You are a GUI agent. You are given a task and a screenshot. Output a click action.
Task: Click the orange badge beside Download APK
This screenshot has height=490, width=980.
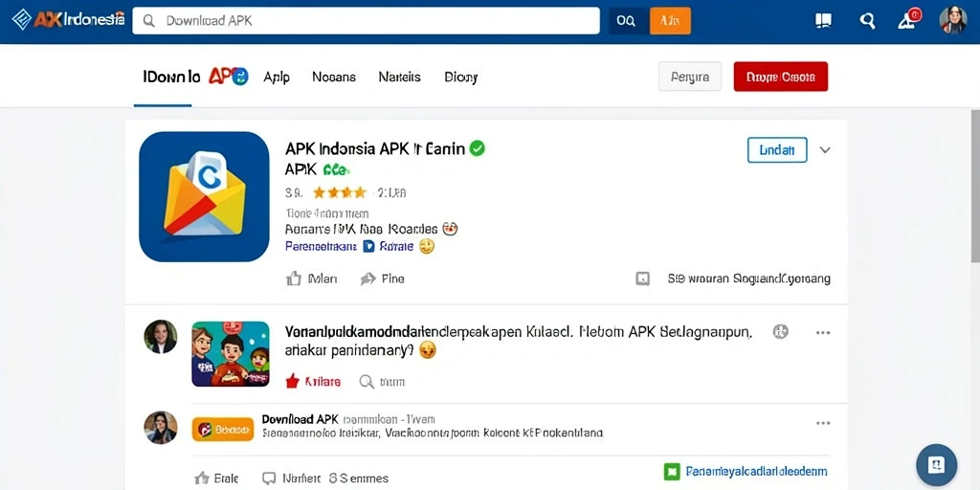(x=222, y=430)
